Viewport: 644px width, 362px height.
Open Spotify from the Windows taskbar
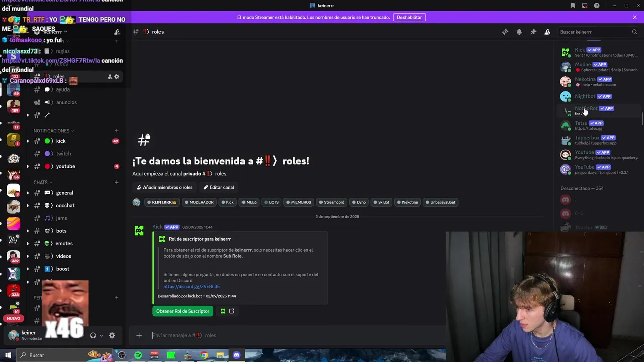point(138,355)
